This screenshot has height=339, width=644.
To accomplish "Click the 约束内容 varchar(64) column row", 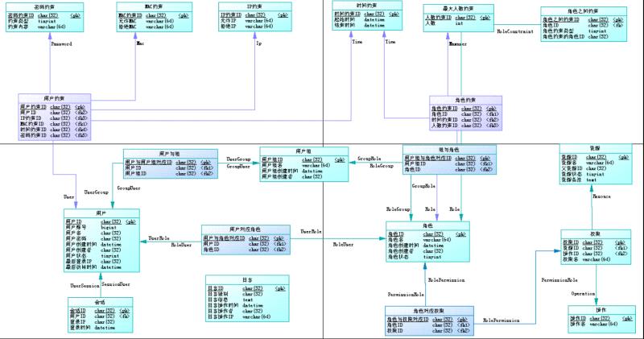I will click(44, 27).
